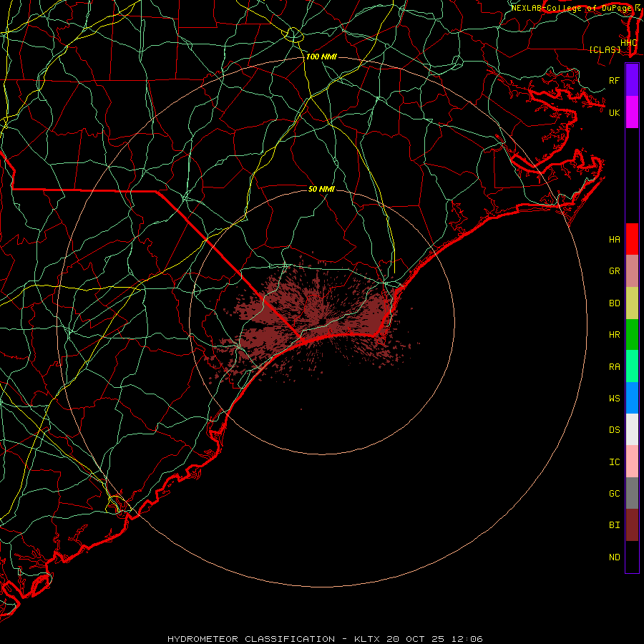Image resolution: width=644 pixels, height=644 pixels.
Task: Click the '50 NMI' range ring label
Action: pyautogui.click(x=321, y=189)
